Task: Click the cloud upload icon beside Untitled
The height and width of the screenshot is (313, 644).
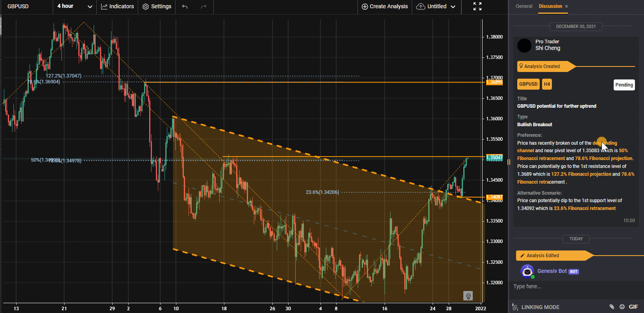Action: [x=421, y=7]
